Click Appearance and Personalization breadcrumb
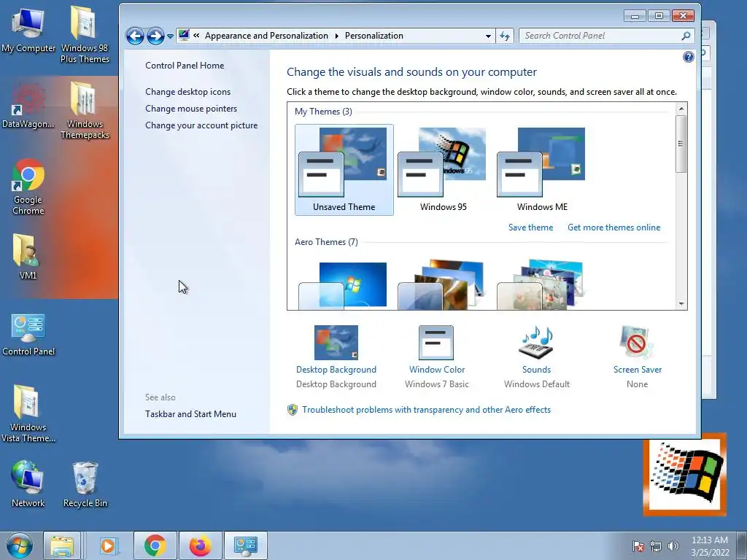The height and width of the screenshot is (560, 747). (x=266, y=36)
